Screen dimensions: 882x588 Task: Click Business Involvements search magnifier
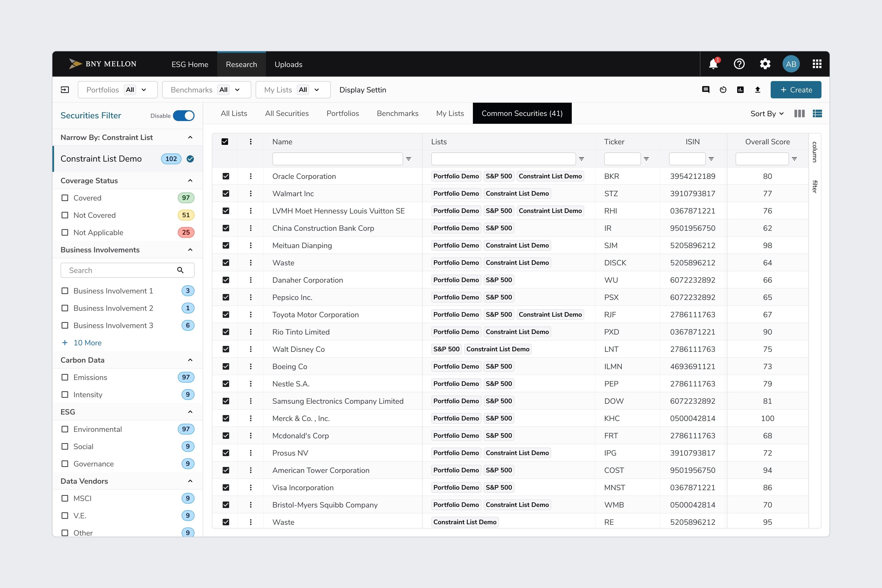tap(181, 270)
